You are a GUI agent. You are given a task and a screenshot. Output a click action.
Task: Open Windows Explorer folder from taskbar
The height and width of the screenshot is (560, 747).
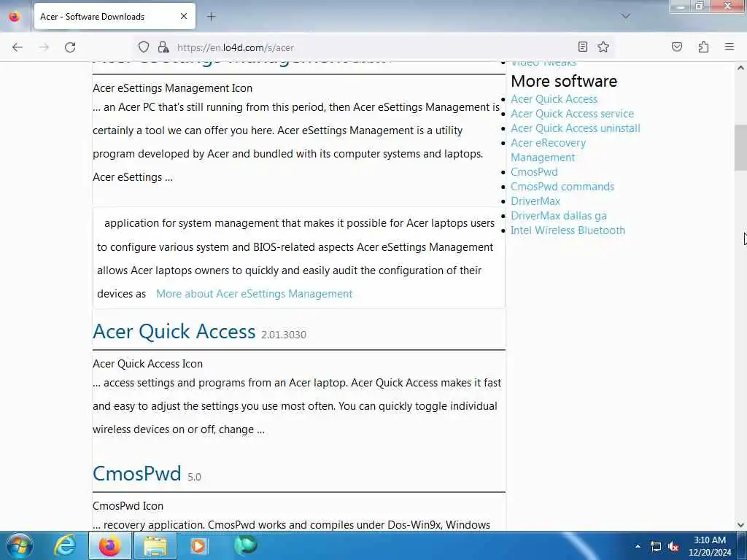pyautogui.click(x=155, y=545)
